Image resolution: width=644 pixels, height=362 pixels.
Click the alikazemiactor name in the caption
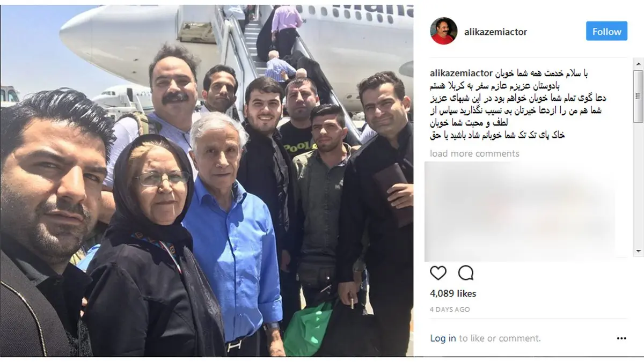coord(462,73)
